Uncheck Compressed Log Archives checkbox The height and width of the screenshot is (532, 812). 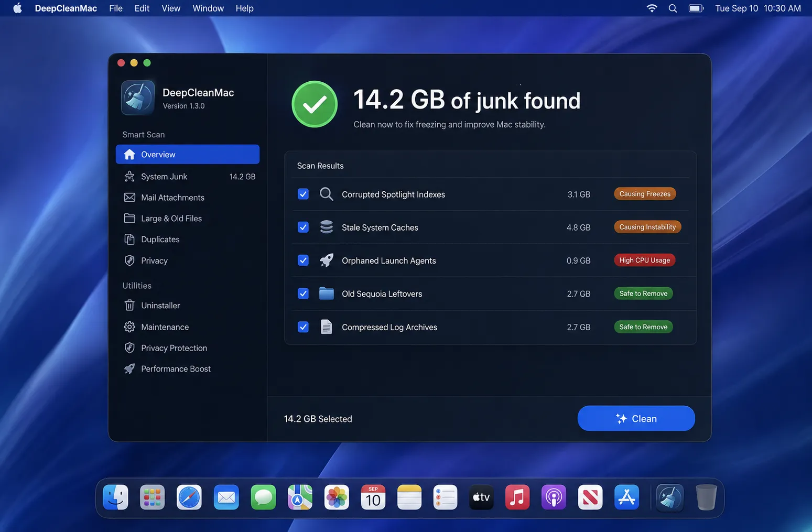click(x=303, y=327)
